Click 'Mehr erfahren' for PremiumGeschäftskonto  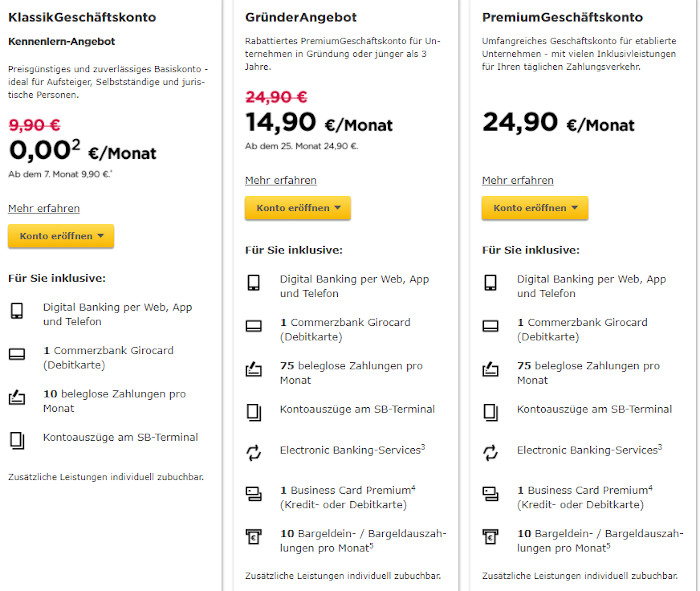[518, 180]
